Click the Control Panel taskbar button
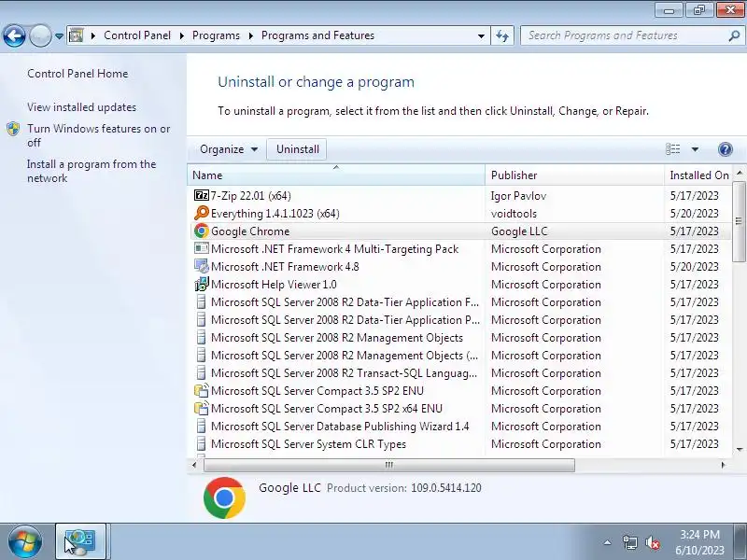Image resolution: width=747 pixels, height=560 pixels. 80,541
